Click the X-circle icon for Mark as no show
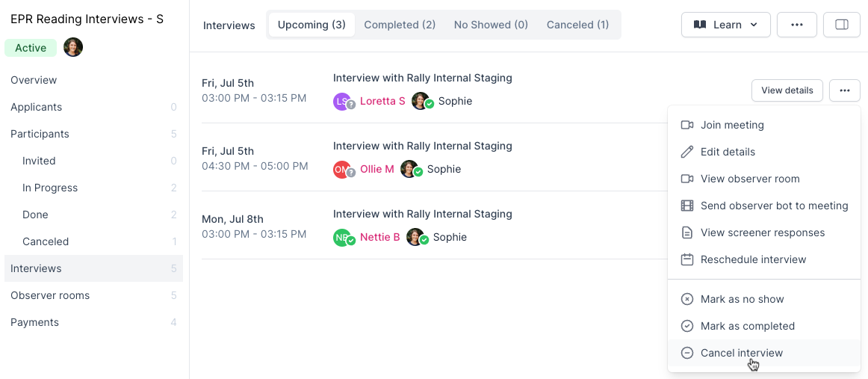The height and width of the screenshot is (379, 868). (x=687, y=299)
